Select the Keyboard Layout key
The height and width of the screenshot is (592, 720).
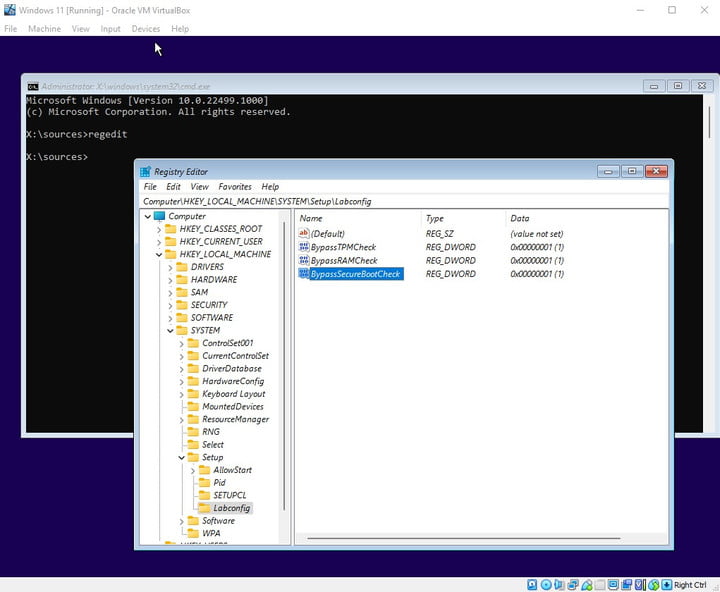(234, 394)
